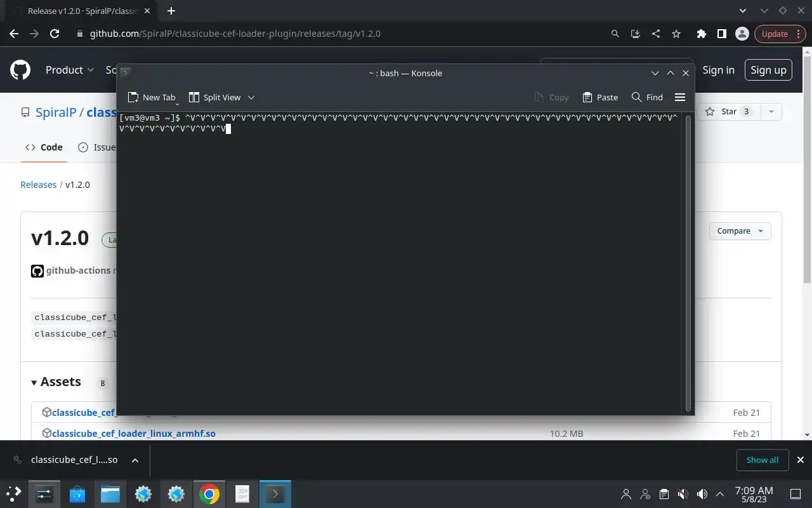The width and height of the screenshot is (812, 508).
Task: Open the Compare dropdown button
Action: pos(740,231)
